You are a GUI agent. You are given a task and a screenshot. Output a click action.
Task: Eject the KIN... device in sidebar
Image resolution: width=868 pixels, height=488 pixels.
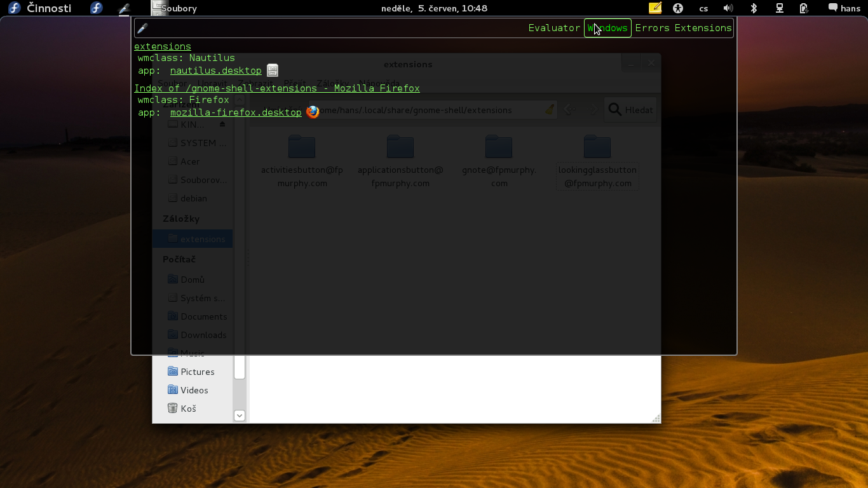[x=222, y=125]
